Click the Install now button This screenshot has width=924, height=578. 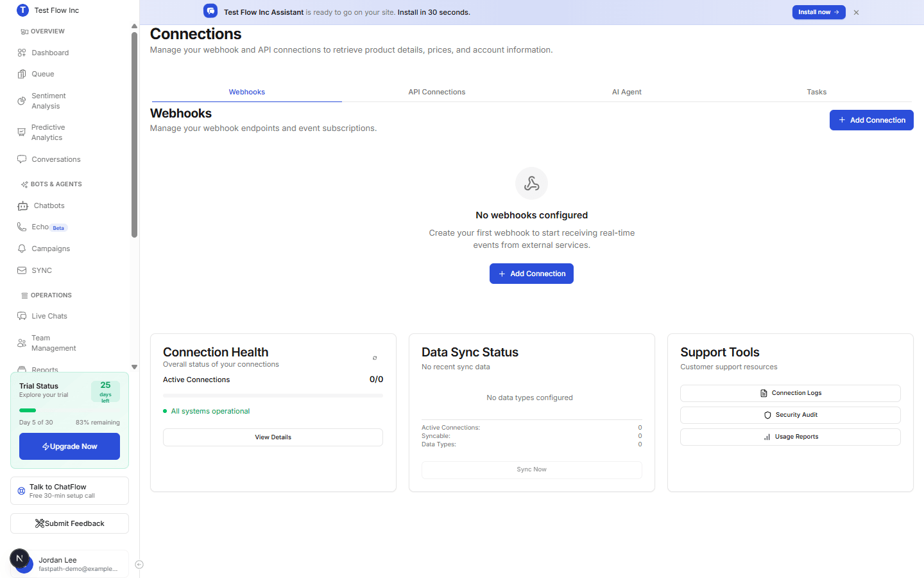(x=819, y=12)
